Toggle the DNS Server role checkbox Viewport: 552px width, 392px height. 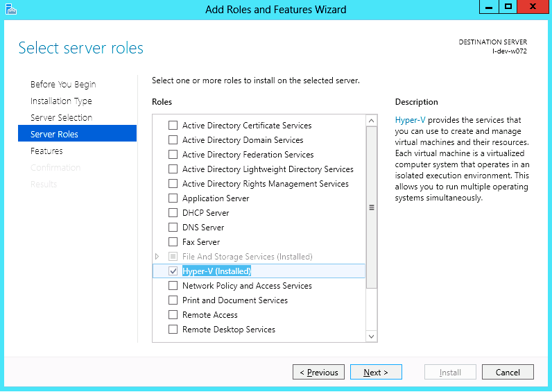[173, 228]
